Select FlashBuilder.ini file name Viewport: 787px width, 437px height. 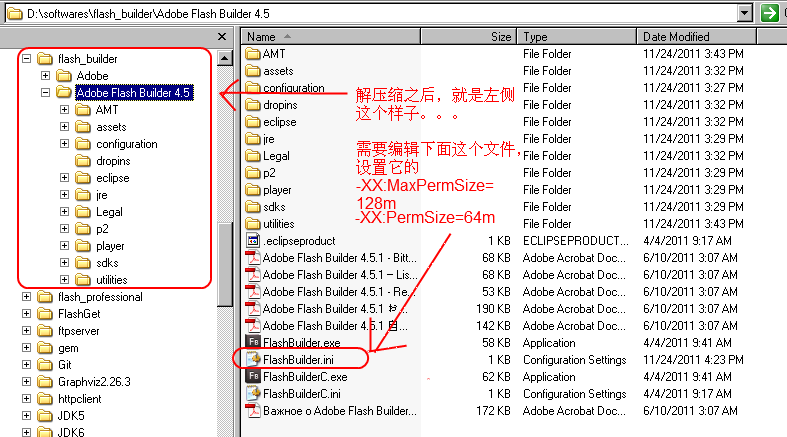point(298,360)
